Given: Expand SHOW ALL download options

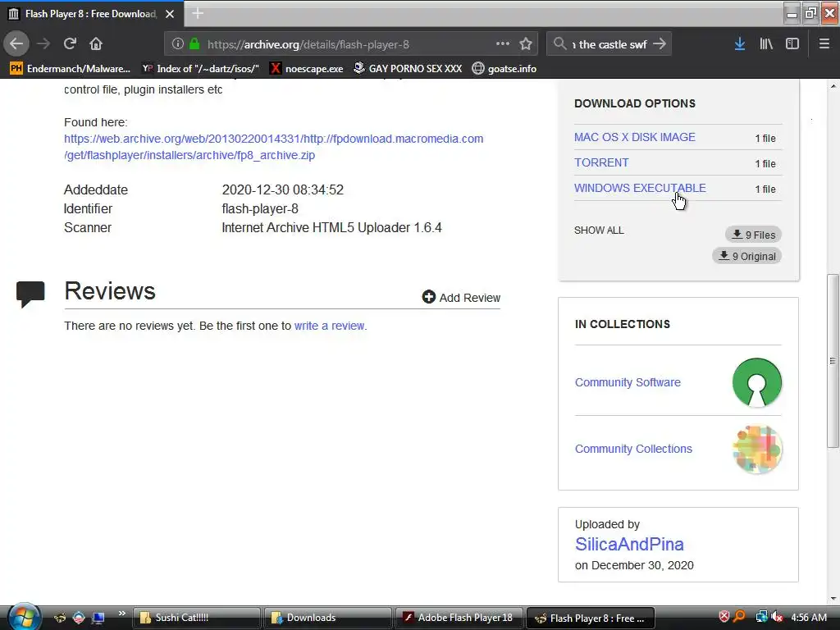Looking at the screenshot, I should point(598,231).
